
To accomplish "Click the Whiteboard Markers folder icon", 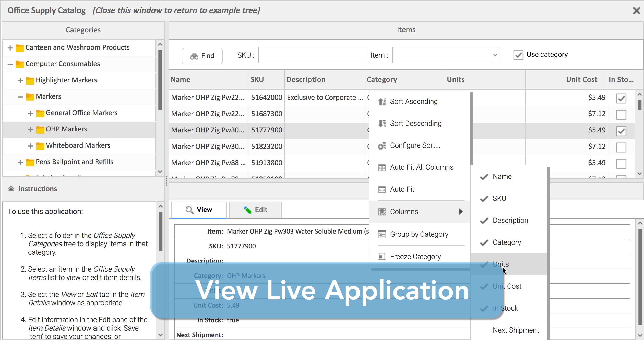I will [x=40, y=146].
